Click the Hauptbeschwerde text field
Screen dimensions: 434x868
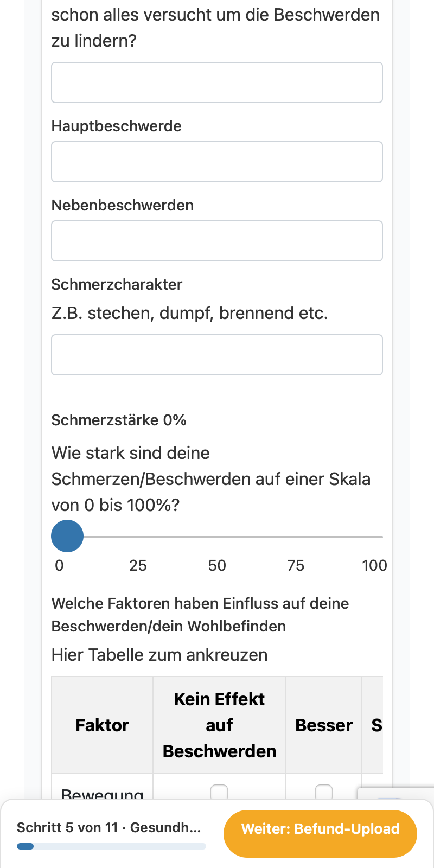(217, 162)
